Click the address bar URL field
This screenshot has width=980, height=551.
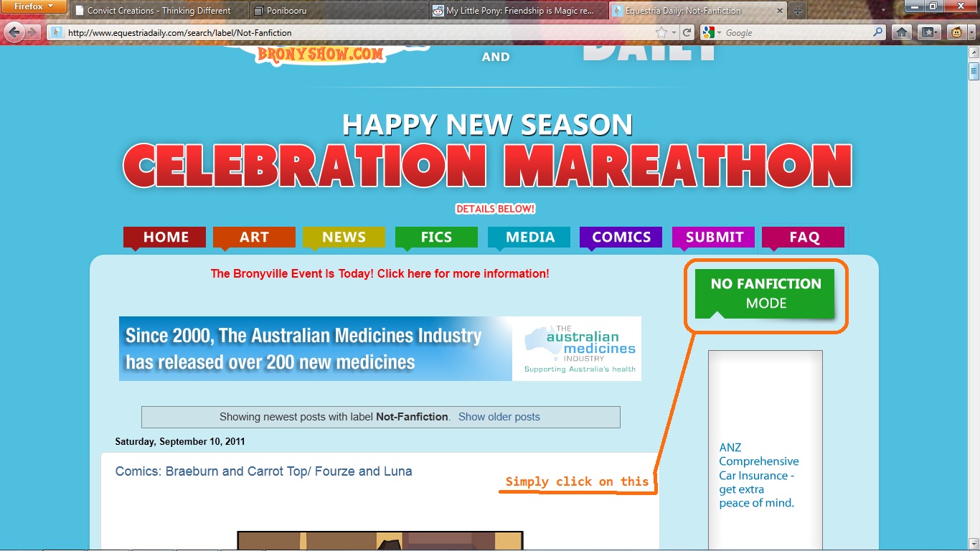tap(359, 33)
